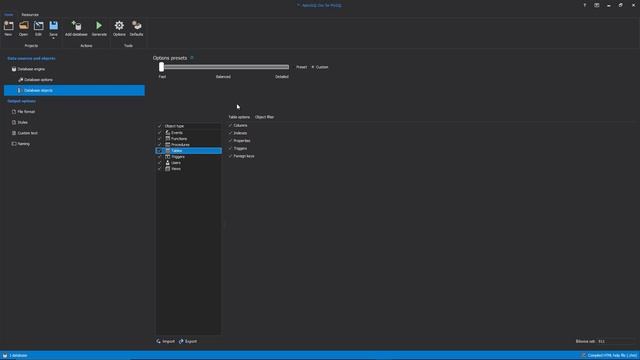This screenshot has width=640, height=360.
Task: Click Add database in Actions group
Action: [76, 29]
